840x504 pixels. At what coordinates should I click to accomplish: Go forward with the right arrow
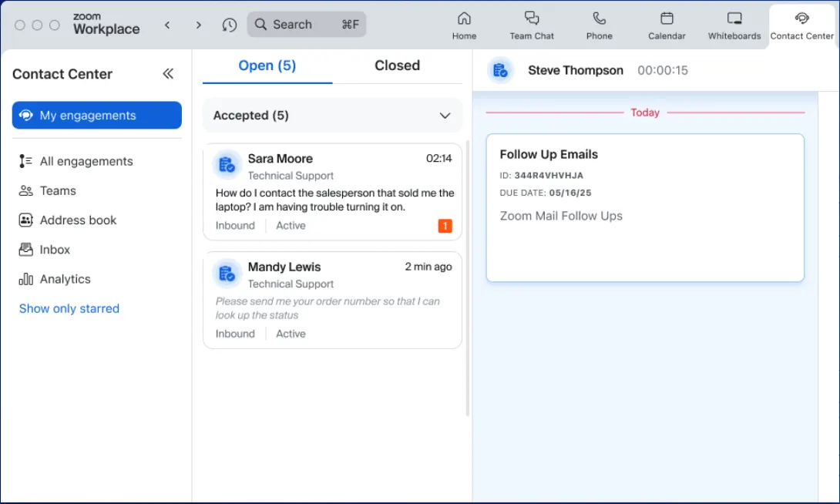click(198, 25)
